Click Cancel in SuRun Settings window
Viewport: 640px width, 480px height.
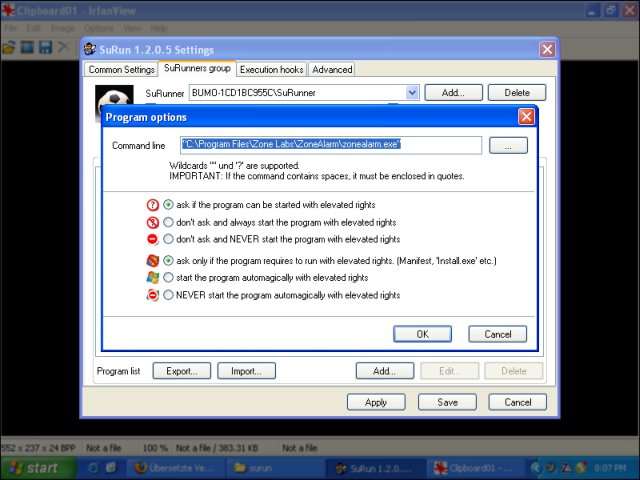518,402
